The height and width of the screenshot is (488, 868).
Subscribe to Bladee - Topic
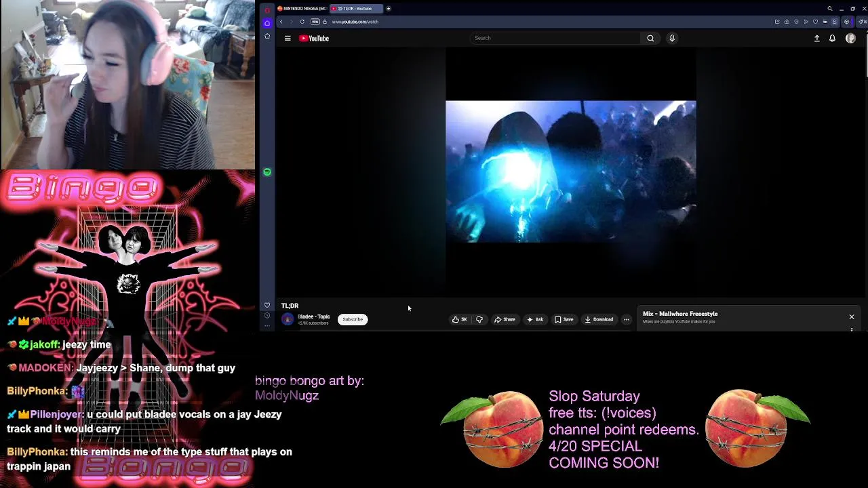pyautogui.click(x=353, y=319)
